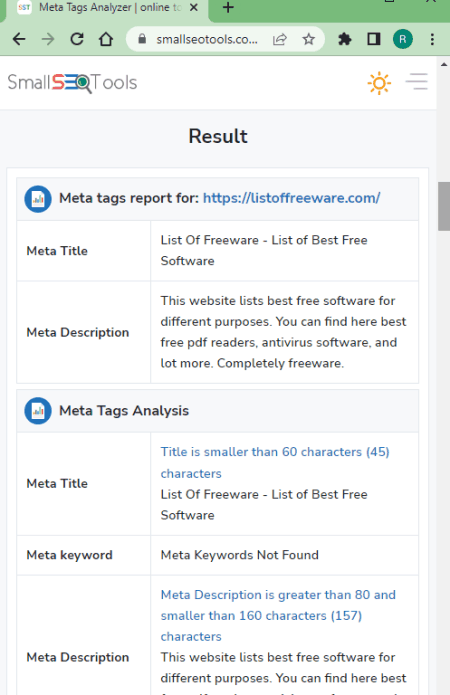450x695 pixels.
Task: Bookmark this page with the star icon
Action: coord(309,39)
